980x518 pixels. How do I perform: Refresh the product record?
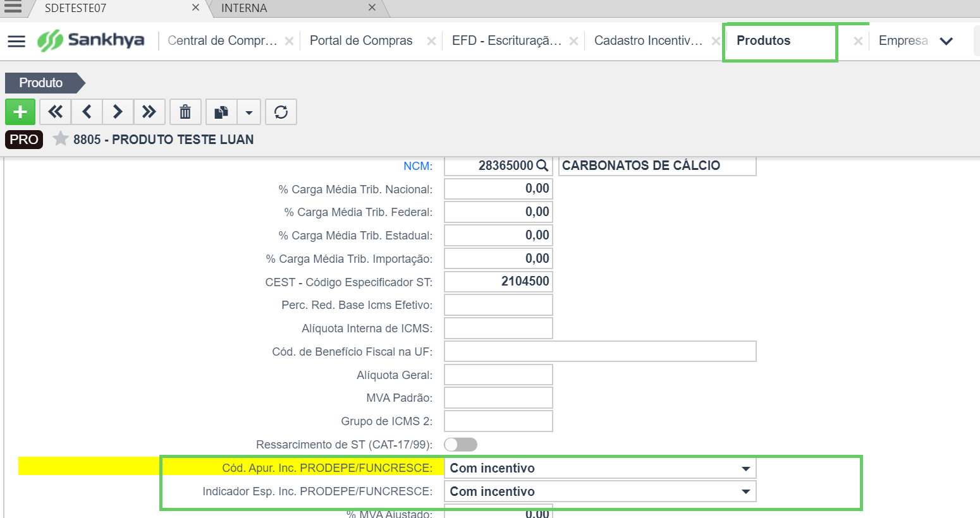click(x=281, y=112)
